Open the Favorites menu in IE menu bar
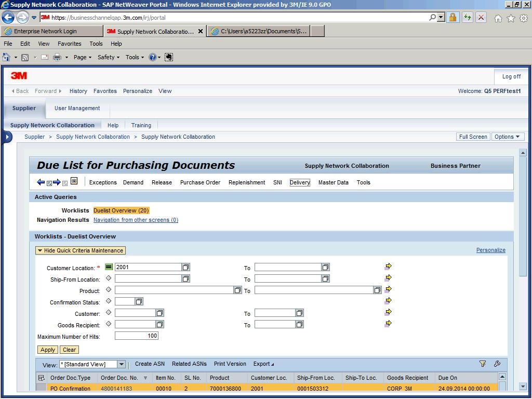 pyautogui.click(x=70, y=44)
